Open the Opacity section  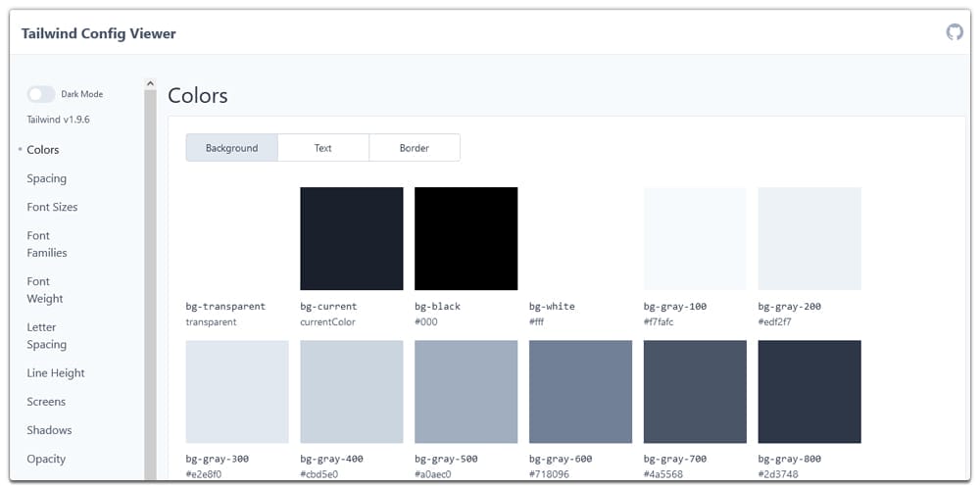coord(46,459)
